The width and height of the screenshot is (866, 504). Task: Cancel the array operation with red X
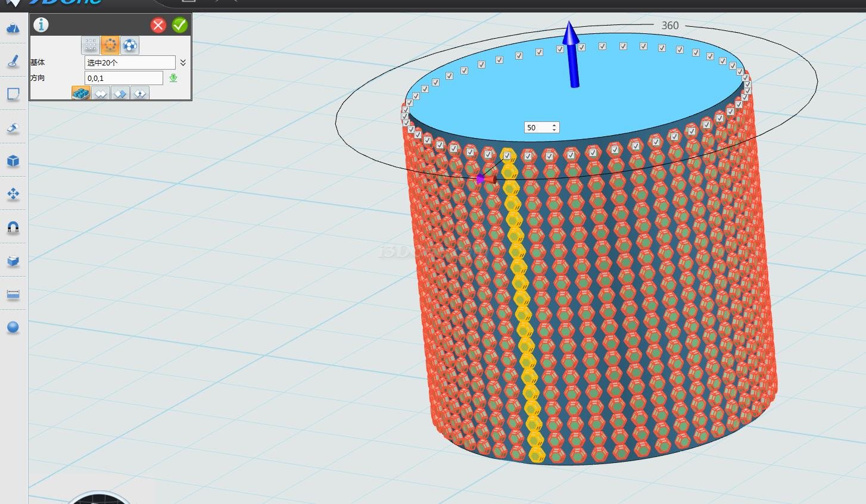[158, 25]
